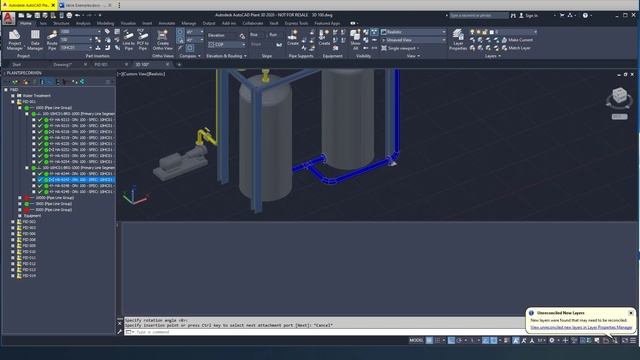Open Project Manager in the ribbon
Image resolution: width=640 pixels, height=360 pixels.
tap(14, 40)
